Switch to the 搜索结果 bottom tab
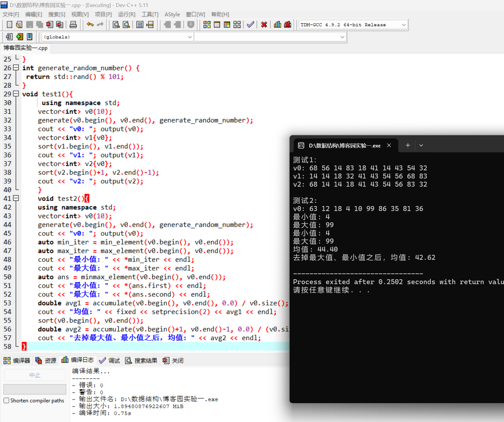The height and width of the screenshot is (422, 504). click(141, 360)
